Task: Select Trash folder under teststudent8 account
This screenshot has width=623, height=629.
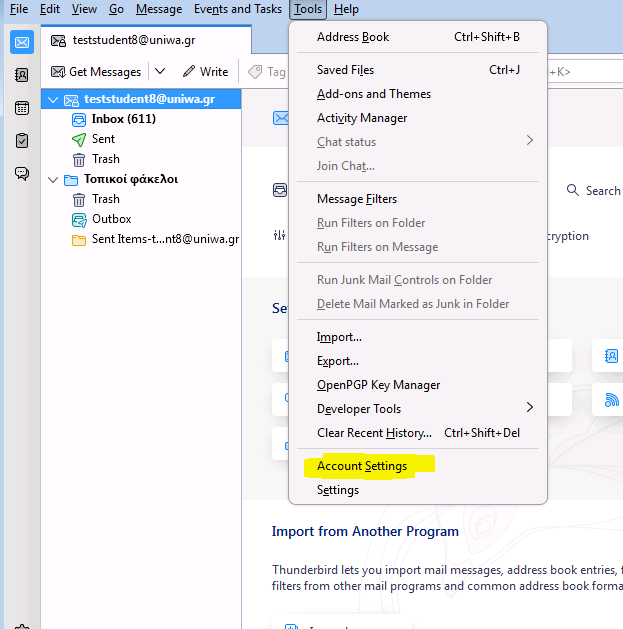Action: pos(141,159)
